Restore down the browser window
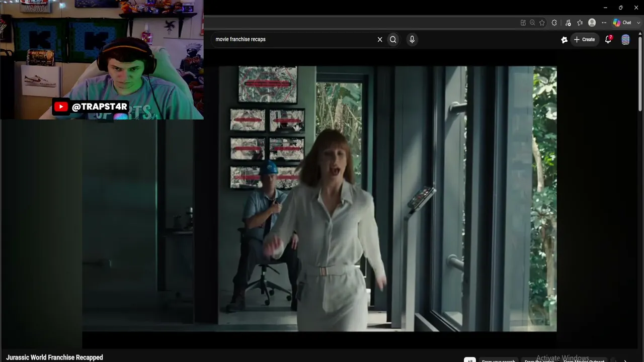The image size is (644, 362). pyautogui.click(x=621, y=8)
